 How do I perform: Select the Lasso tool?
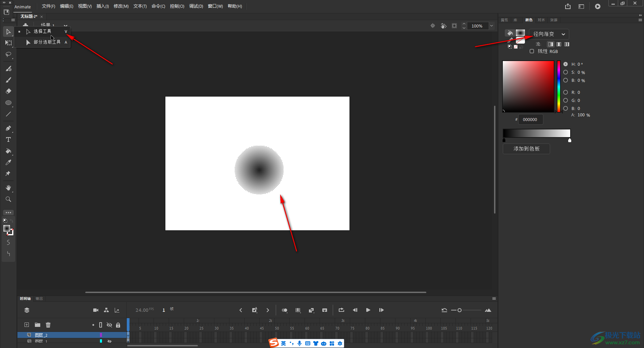click(8, 54)
